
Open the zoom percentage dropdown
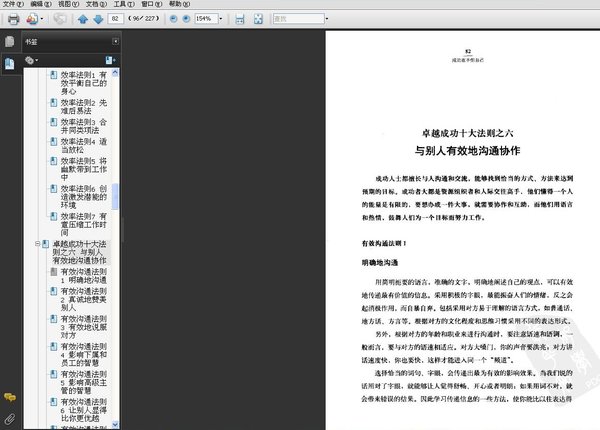(x=220, y=19)
